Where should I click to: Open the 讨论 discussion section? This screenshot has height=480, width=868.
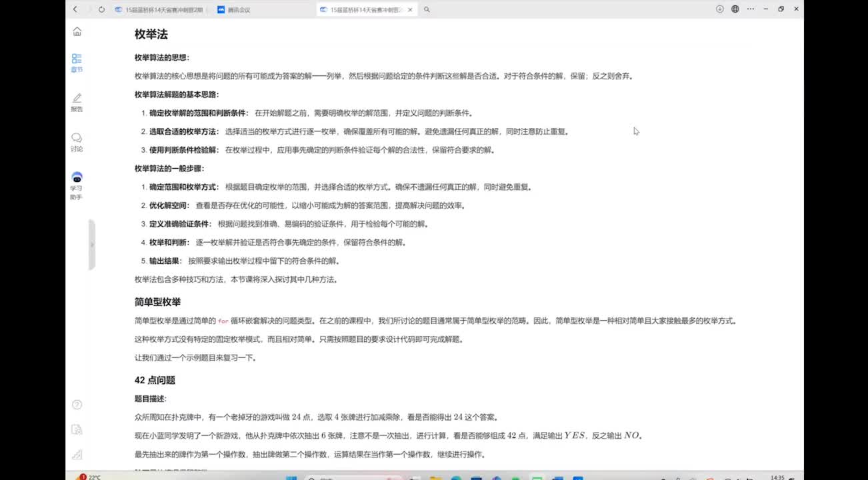(77, 141)
